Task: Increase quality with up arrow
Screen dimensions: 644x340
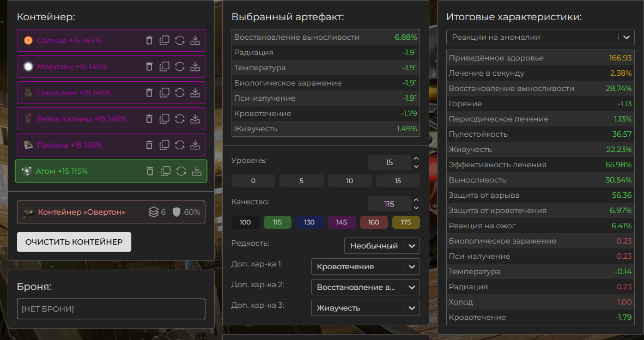Action: [416, 200]
